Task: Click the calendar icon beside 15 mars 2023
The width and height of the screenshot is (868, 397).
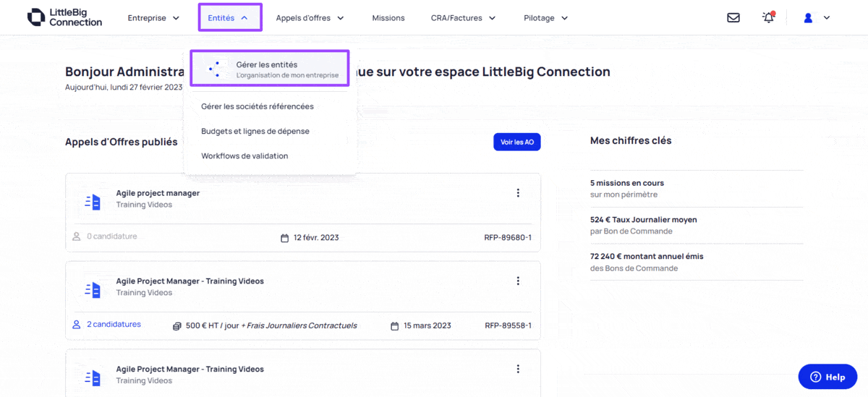Action: click(x=394, y=325)
